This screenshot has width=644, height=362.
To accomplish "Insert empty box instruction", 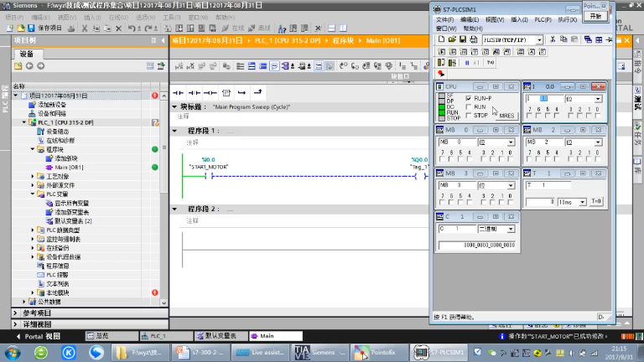I will tap(226, 93).
